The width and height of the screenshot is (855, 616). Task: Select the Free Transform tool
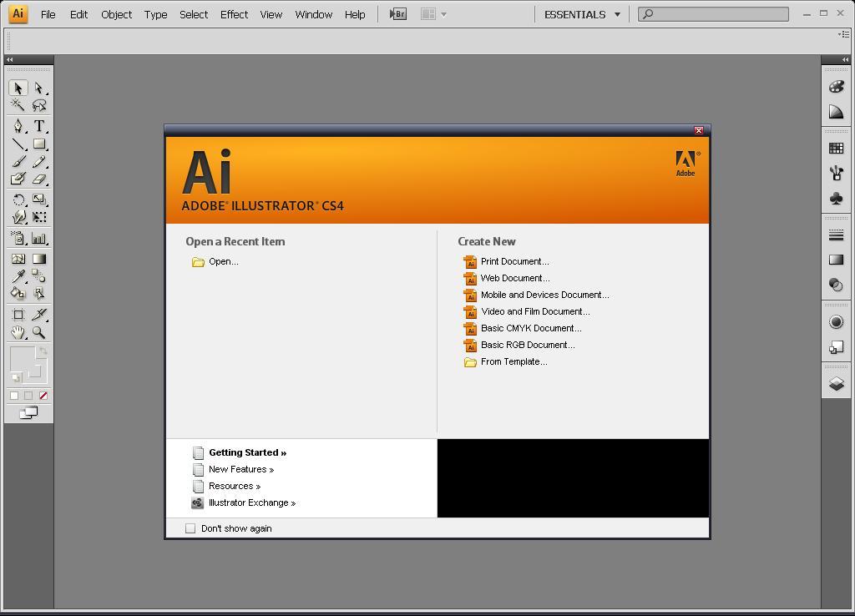click(x=38, y=217)
